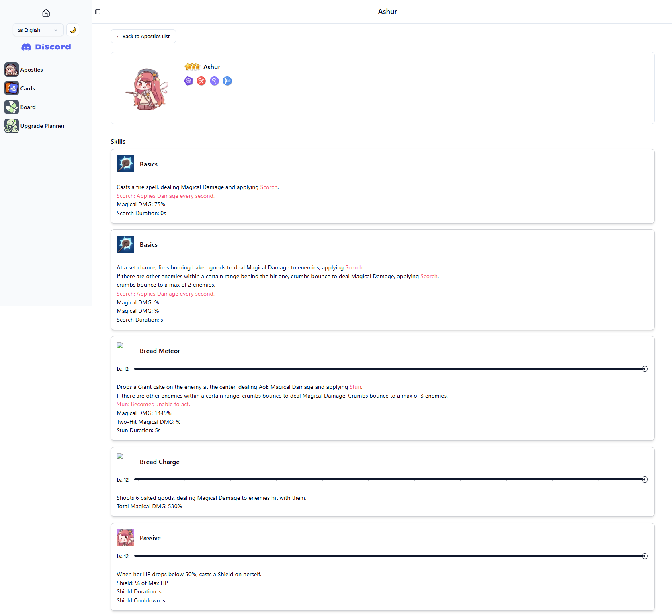Click the second Basics skill icon
The height and width of the screenshot is (616, 672).
(x=125, y=244)
